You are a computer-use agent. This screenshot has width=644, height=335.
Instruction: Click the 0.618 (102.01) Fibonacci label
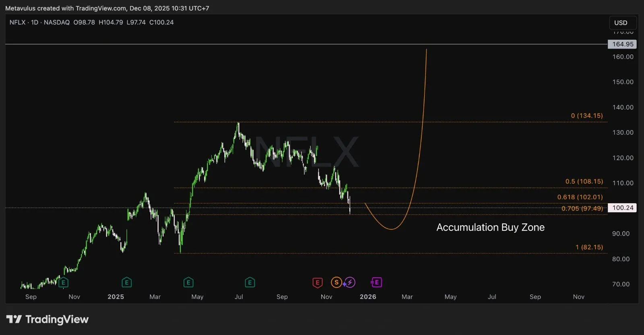pyautogui.click(x=580, y=197)
